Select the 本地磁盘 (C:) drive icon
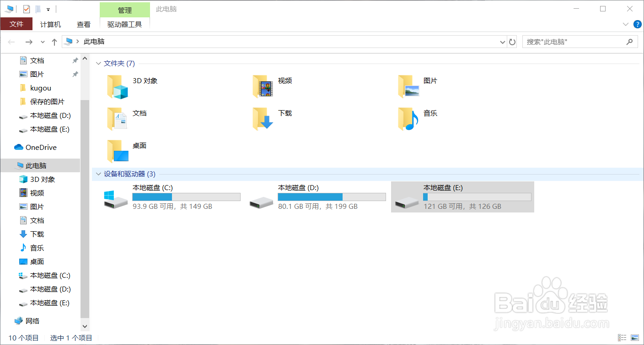644x345 pixels. click(115, 199)
